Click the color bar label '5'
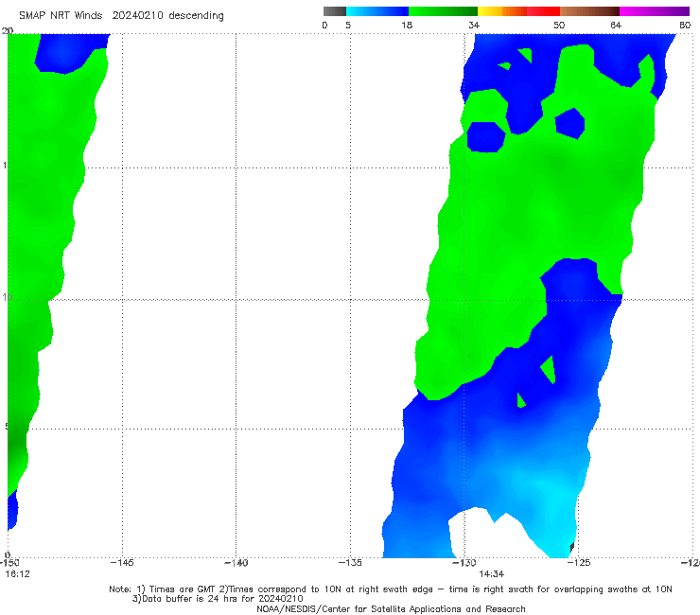Viewport: 700px width, 615px height. 348,25
